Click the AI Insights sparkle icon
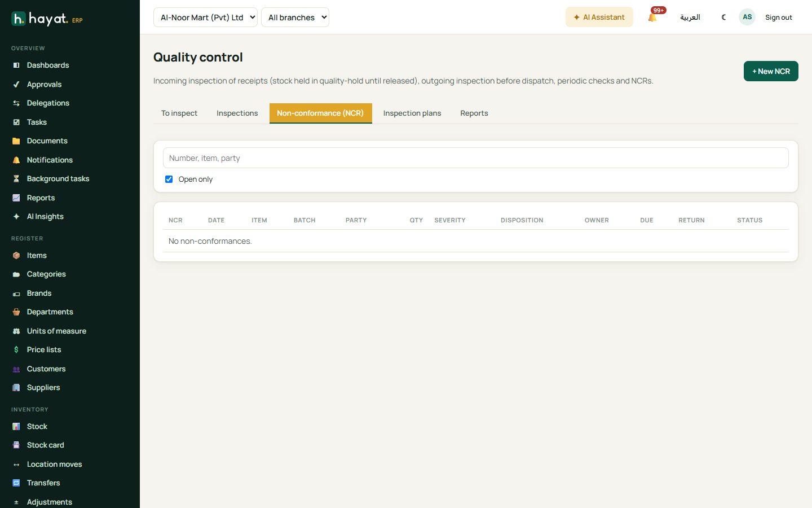 [x=16, y=217]
